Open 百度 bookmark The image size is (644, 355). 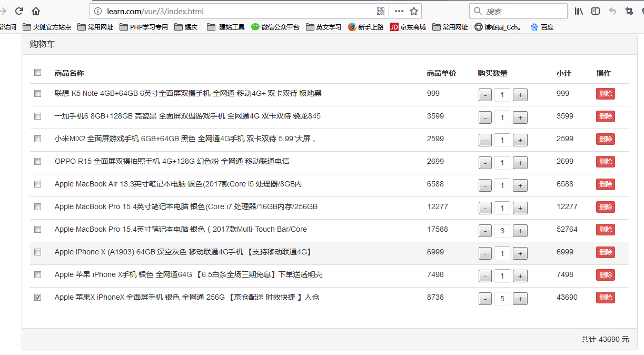point(542,27)
